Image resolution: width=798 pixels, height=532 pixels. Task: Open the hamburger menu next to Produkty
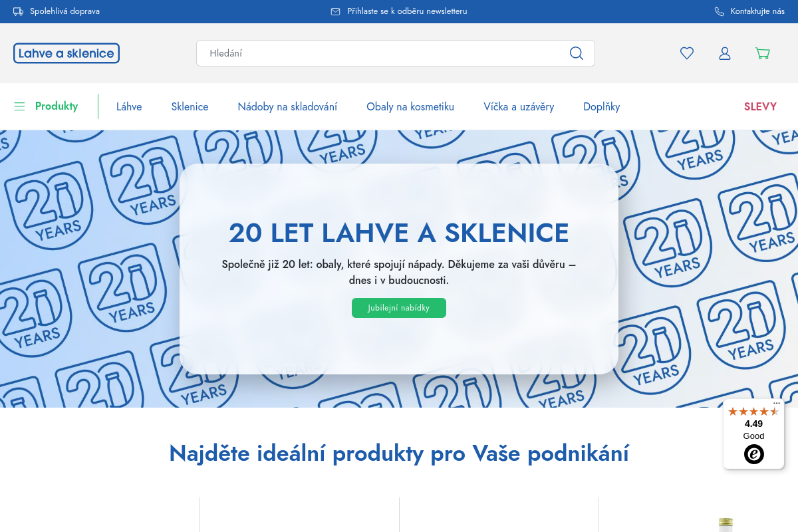point(19,106)
